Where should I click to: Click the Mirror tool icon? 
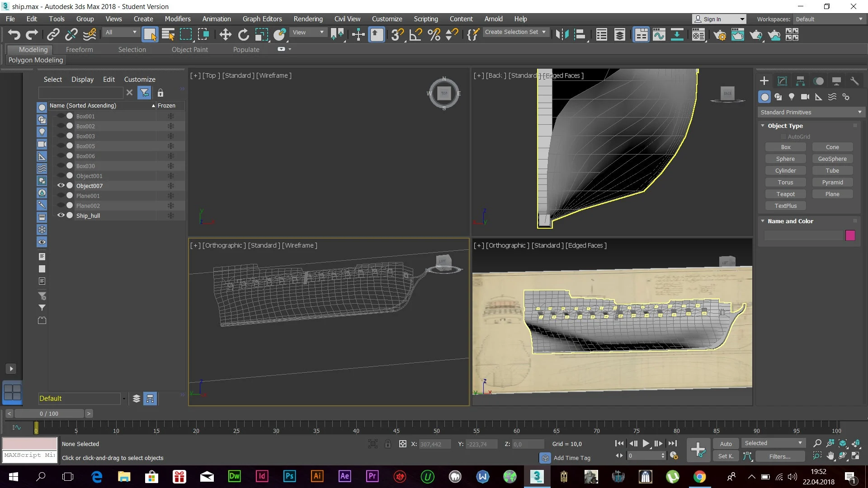[562, 34]
